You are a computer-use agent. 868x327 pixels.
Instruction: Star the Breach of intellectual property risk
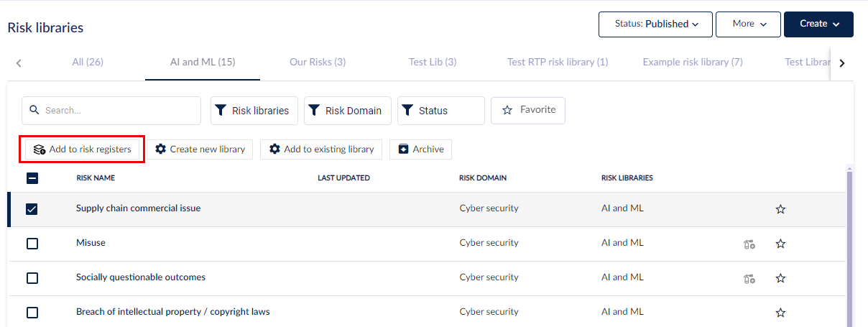(780, 313)
